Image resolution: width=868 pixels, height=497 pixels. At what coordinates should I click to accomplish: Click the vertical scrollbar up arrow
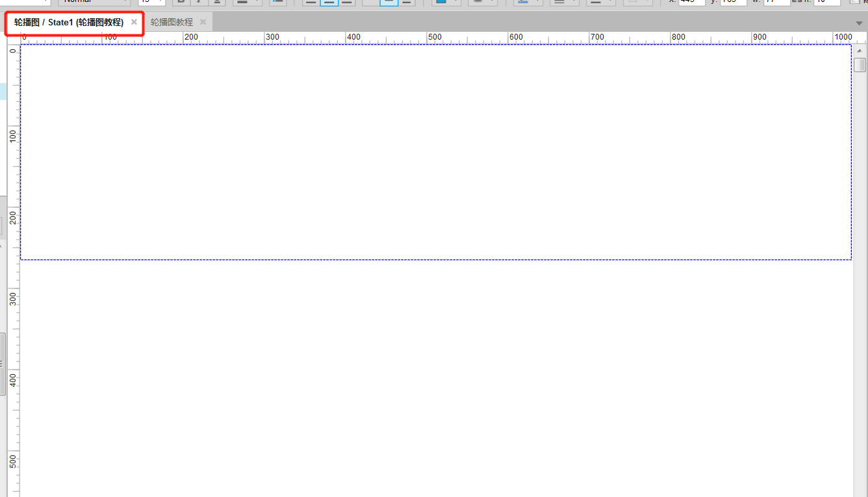(860, 51)
